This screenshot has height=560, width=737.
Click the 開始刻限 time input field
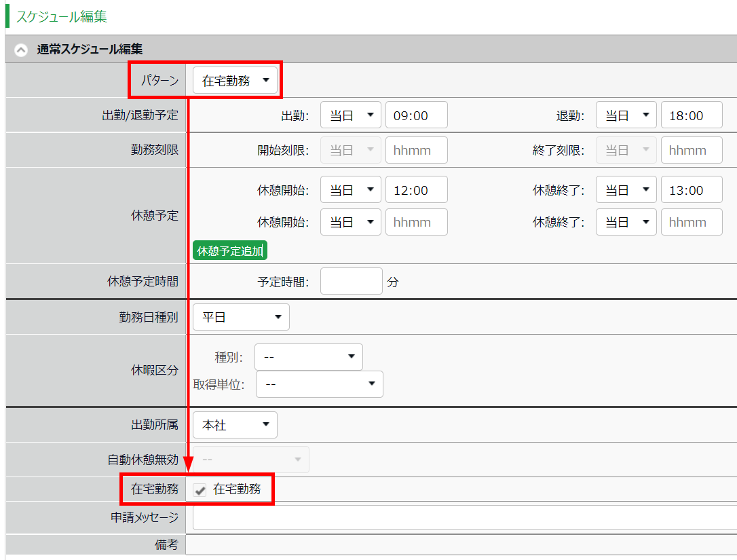416,150
